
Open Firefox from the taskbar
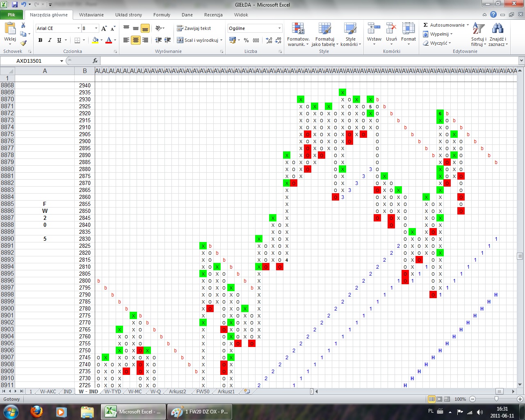(x=37, y=411)
